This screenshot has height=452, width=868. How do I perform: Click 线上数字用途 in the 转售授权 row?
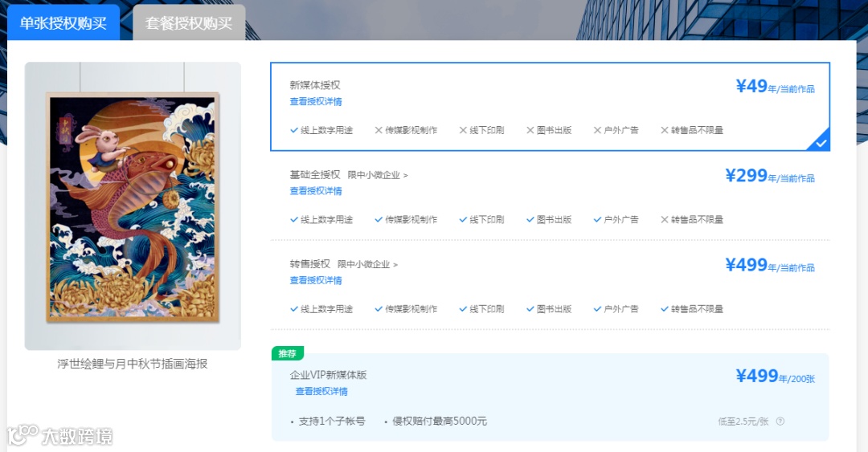(321, 309)
